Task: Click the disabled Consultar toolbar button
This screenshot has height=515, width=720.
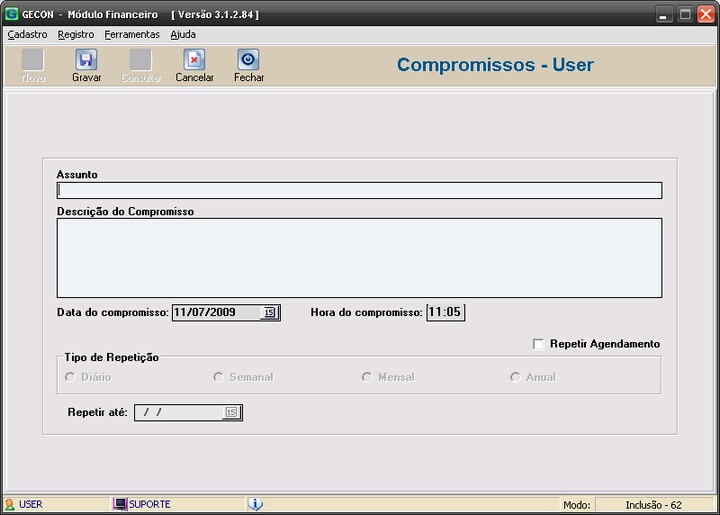Action: pyautogui.click(x=141, y=66)
